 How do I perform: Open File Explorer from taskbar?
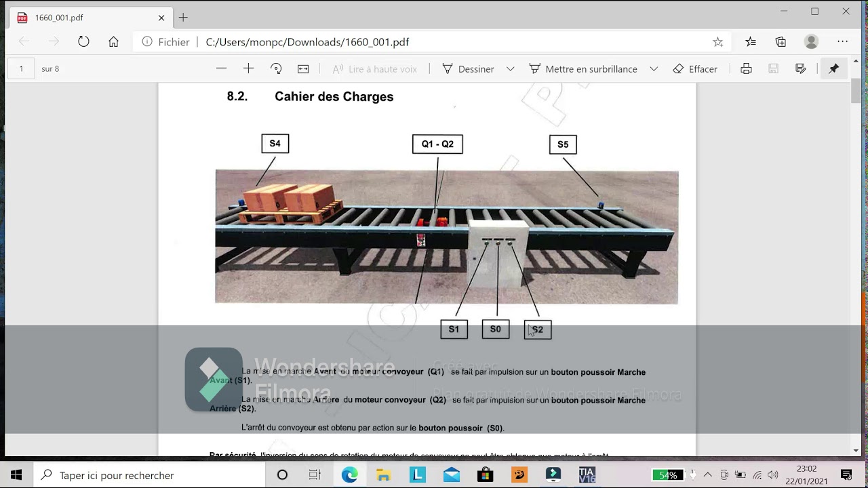tap(383, 475)
